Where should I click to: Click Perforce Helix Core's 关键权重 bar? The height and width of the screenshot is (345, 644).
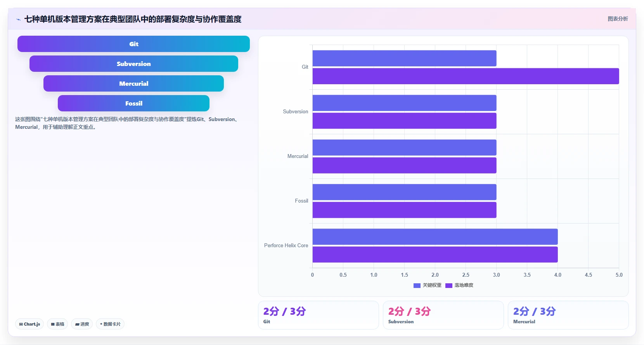click(x=435, y=237)
